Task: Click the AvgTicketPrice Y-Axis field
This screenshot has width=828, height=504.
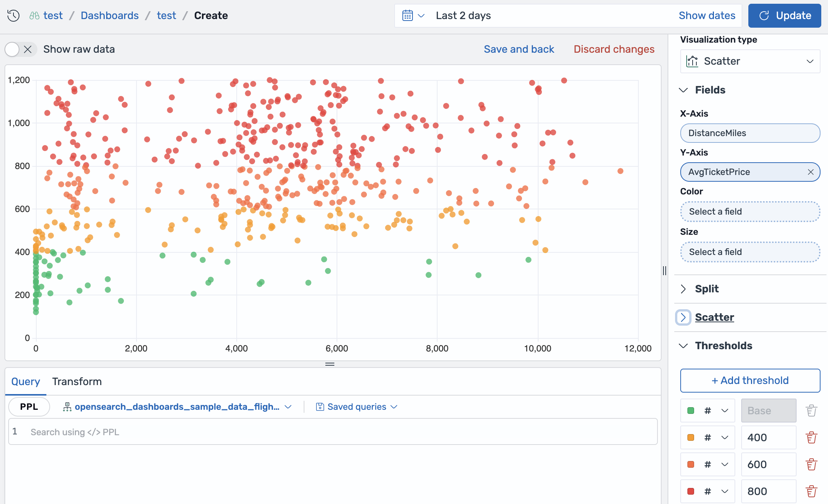Action: click(750, 172)
